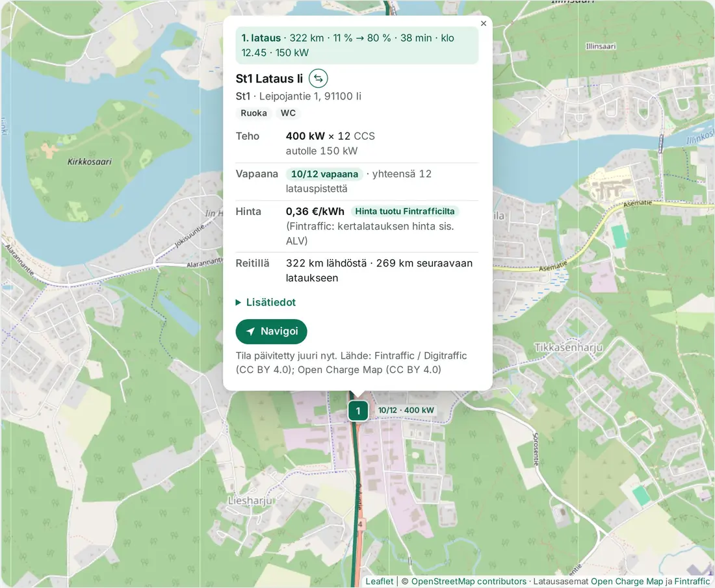
Task: Select the charging stop marker numbered 1
Action: [x=358, y=411]
